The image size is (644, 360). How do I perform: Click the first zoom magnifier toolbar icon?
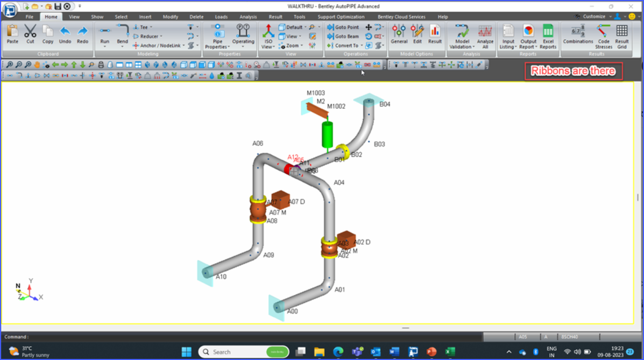point(10,65)
